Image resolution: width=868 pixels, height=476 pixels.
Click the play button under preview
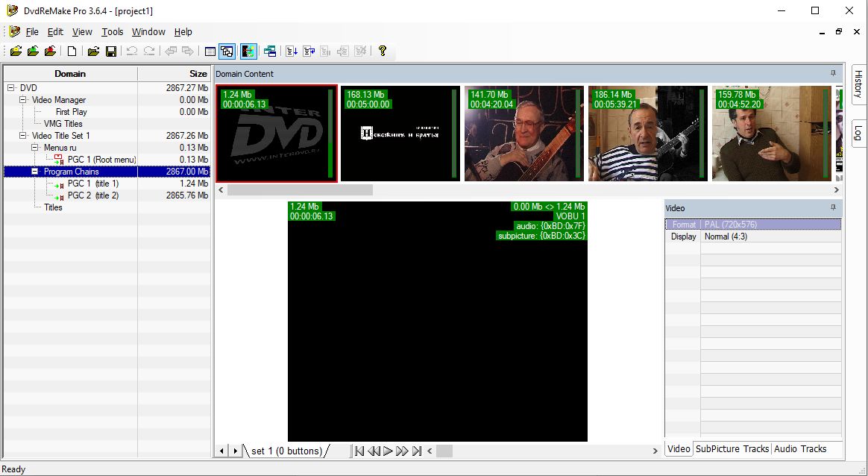click(x=388, y=451)
